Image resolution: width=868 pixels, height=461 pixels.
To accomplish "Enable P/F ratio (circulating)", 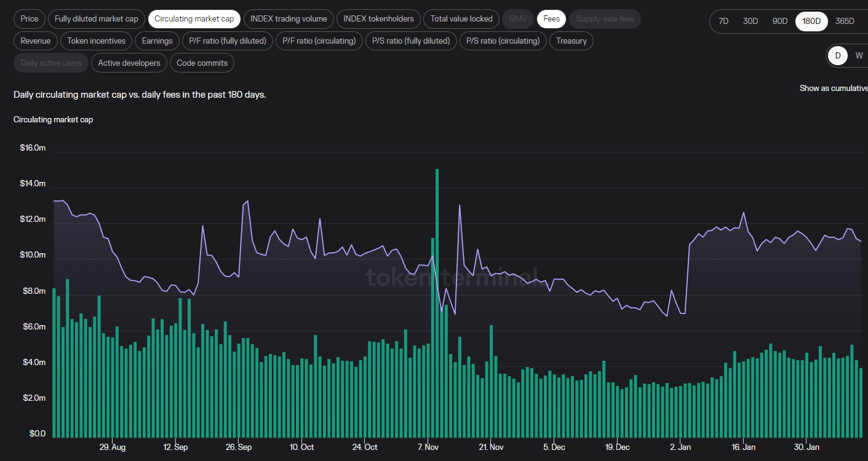I will coord(319,41).
